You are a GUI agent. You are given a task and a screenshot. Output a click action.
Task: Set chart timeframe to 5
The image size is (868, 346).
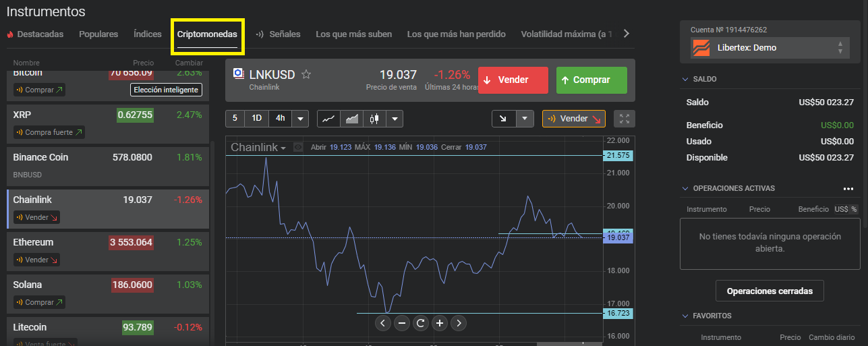coord(235,119)
